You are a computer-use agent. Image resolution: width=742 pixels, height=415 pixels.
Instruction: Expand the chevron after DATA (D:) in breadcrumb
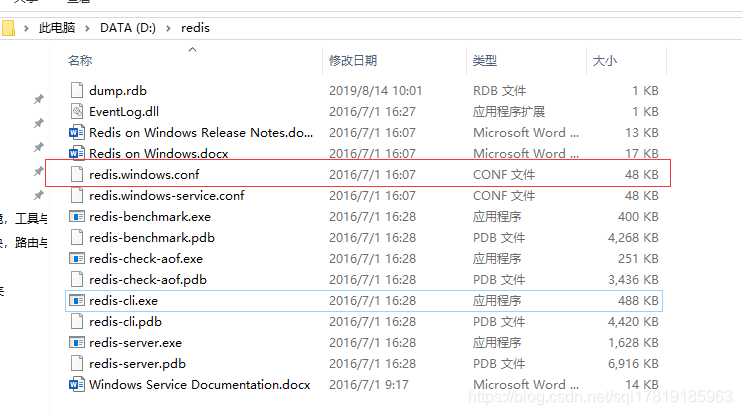pos(168,28)
